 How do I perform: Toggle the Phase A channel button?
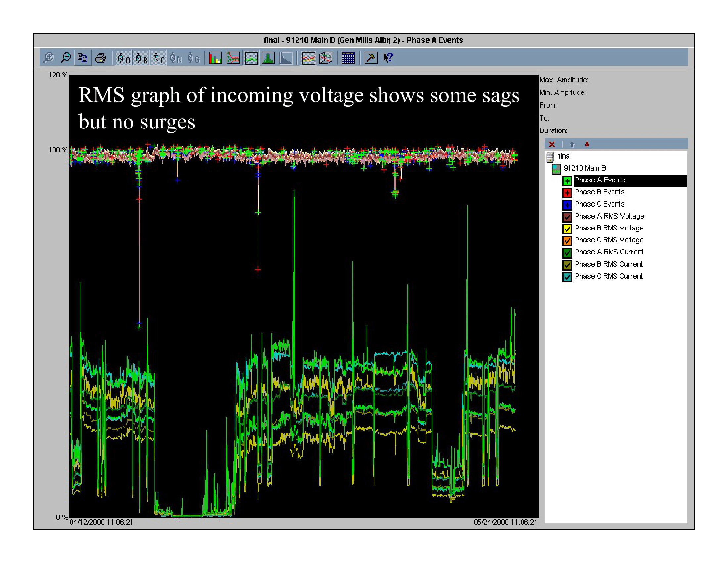click(124, 58)
